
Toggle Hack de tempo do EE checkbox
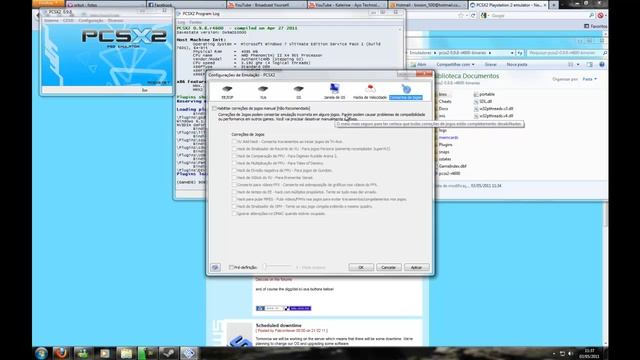click(234, 192)
